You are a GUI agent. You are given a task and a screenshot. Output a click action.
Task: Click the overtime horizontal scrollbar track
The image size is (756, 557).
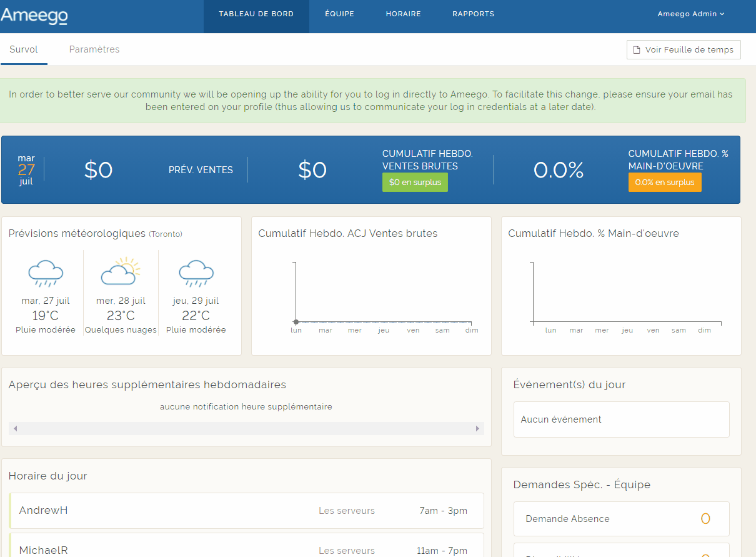pyautogui.click(x=246, y=429)
